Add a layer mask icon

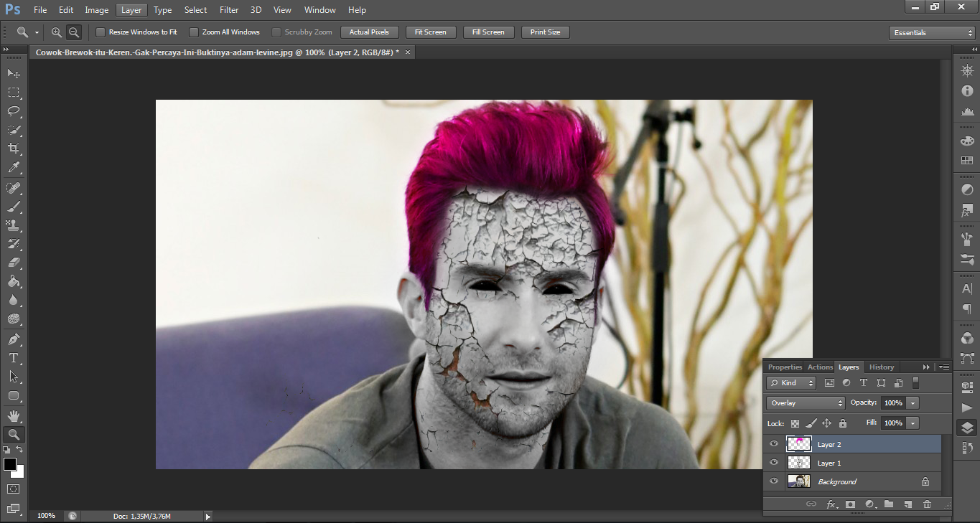[850, 504]
